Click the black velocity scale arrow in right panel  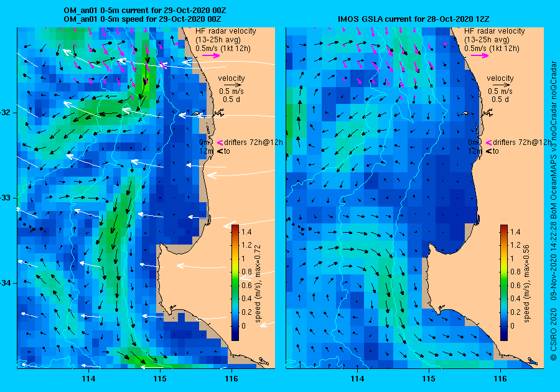click(x=502, y=85)
